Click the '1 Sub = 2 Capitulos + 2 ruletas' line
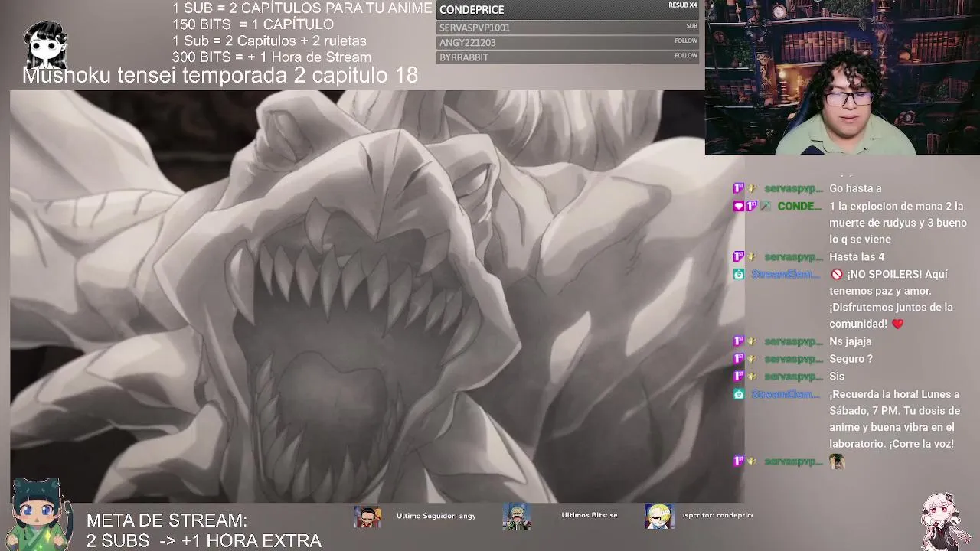The image size is (980, 551). (269, 41)
